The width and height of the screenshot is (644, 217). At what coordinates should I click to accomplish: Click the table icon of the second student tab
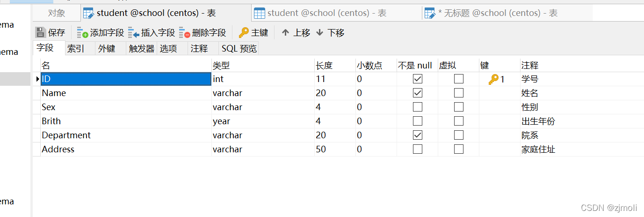click(x=259, y=13)
